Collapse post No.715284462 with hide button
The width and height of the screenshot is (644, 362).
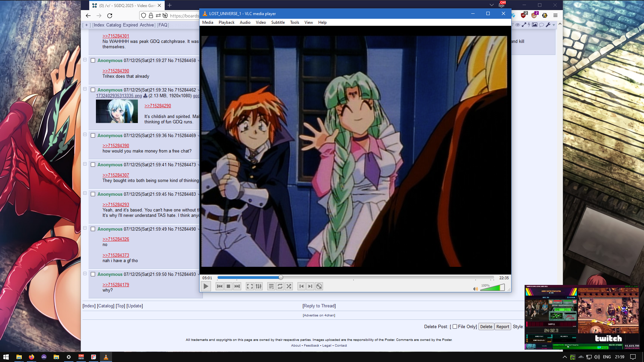[x=85, y=89]
